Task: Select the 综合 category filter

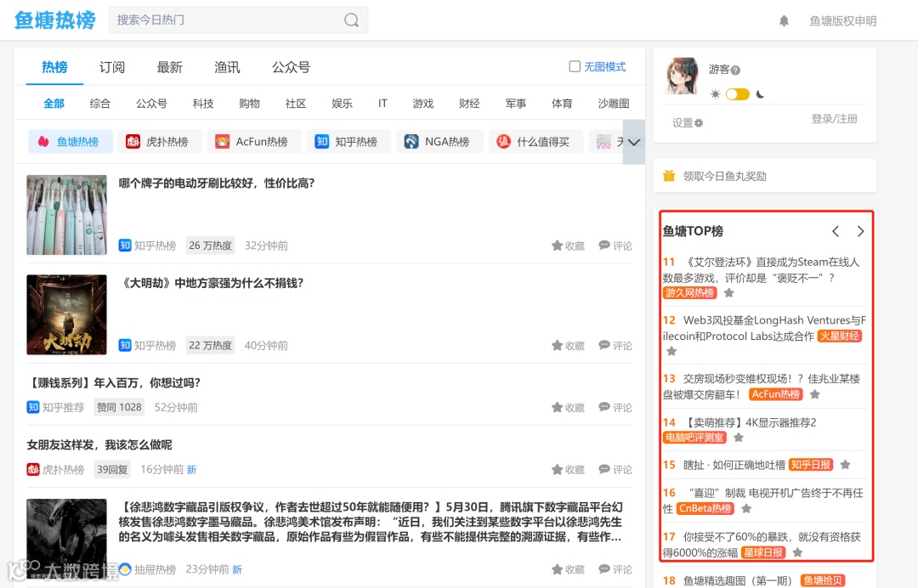Action: click(100, 104)
